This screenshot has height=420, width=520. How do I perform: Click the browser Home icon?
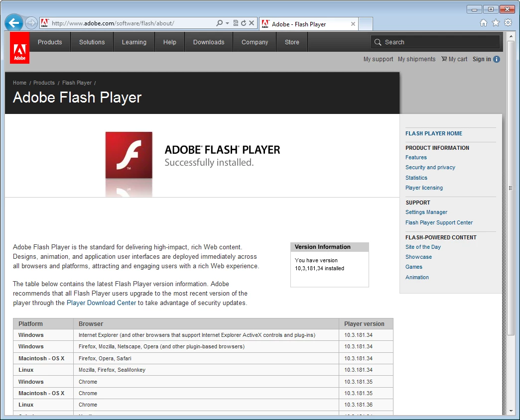coord(484,22)
